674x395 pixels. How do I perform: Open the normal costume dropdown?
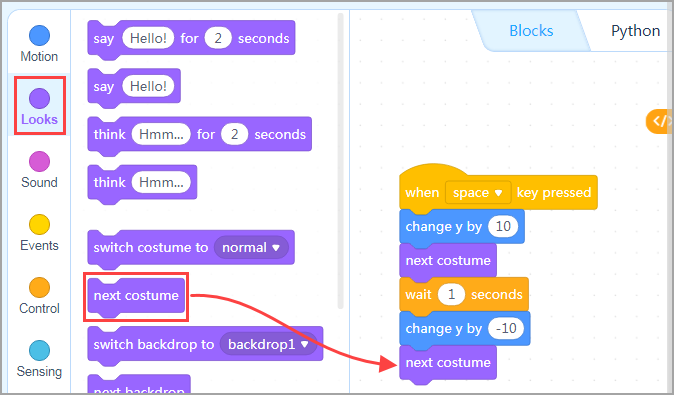pyautogui.click(x=251, y=248)
